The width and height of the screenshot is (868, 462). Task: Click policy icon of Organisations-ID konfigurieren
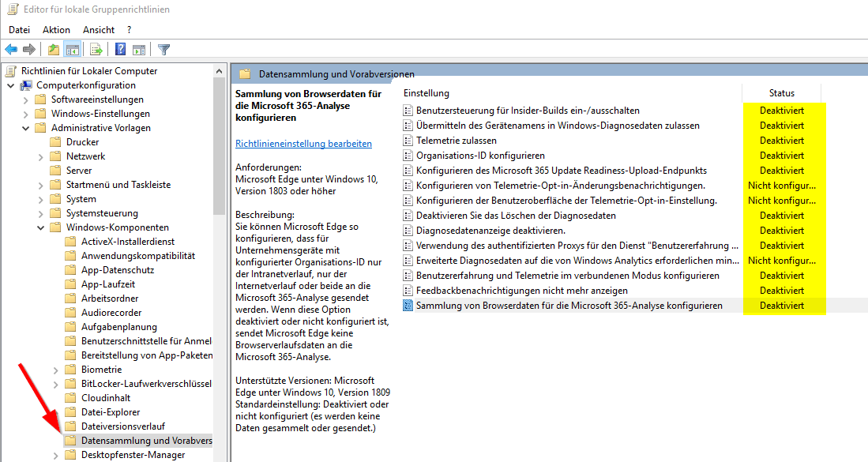pyautogui.click(x=408, y=156)
